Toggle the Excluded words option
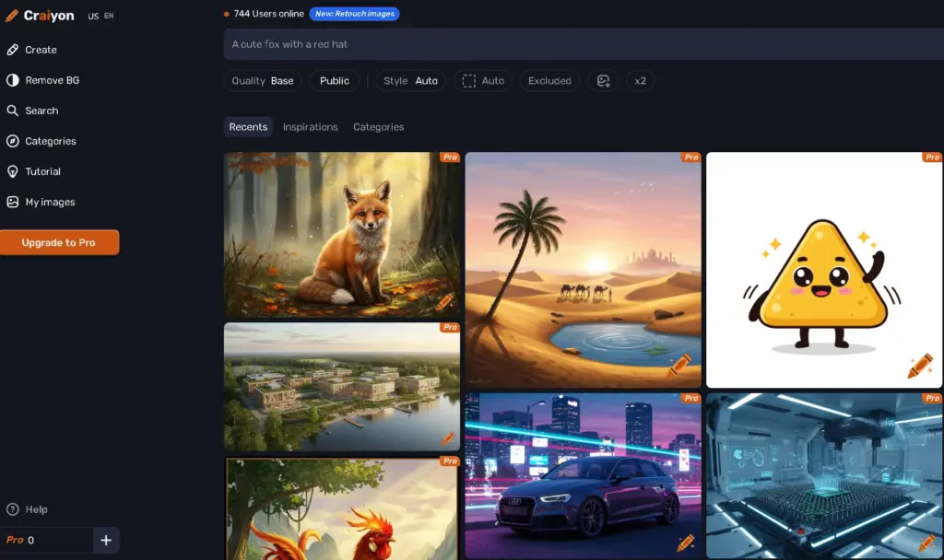This screenshot has height=560, width=944. [x=549, y=81]
